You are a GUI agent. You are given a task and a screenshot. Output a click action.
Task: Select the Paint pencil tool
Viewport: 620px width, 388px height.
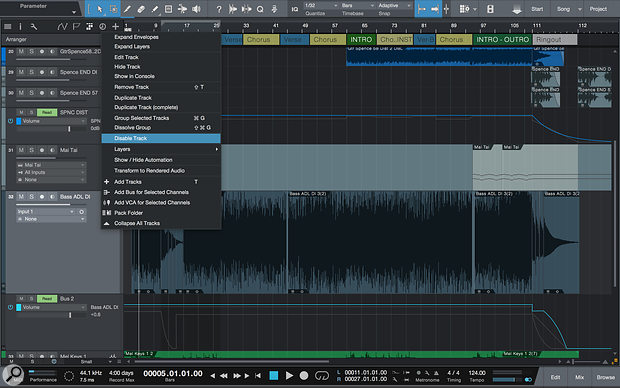tap(155, 9)
